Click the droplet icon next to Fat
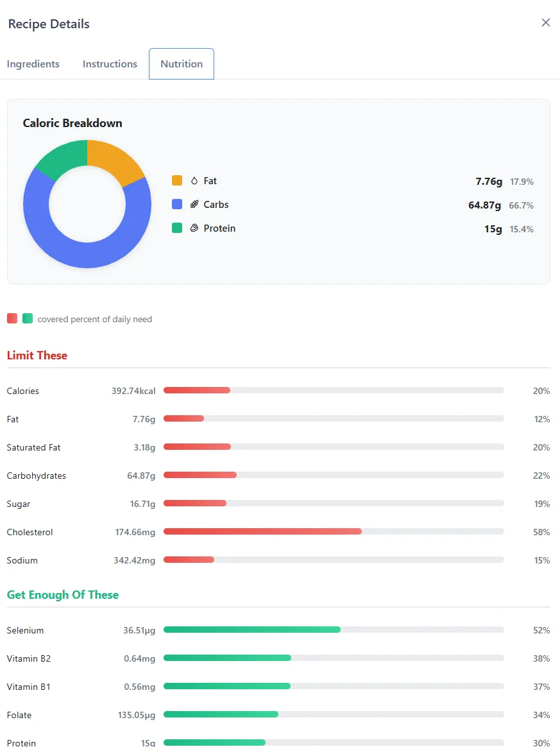The image size is (560, 747). click(195, 180)
